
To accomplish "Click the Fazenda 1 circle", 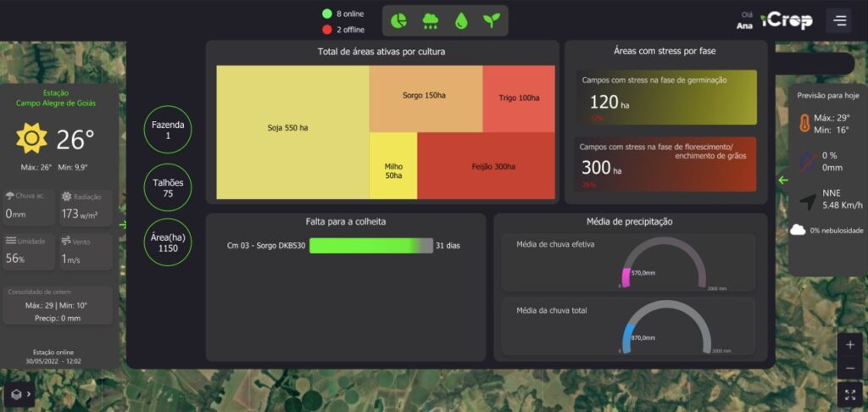I will click(168, 130).
